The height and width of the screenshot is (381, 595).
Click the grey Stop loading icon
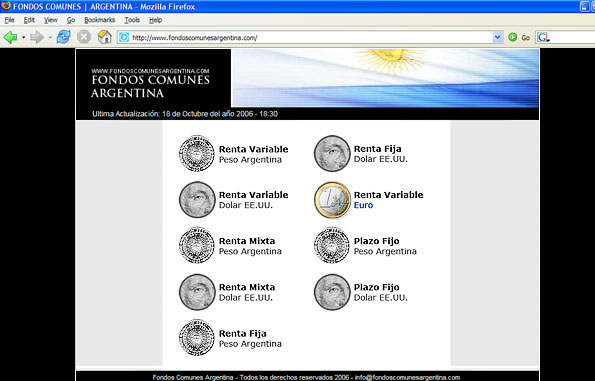pyautogui.click(x=84, y=37)
